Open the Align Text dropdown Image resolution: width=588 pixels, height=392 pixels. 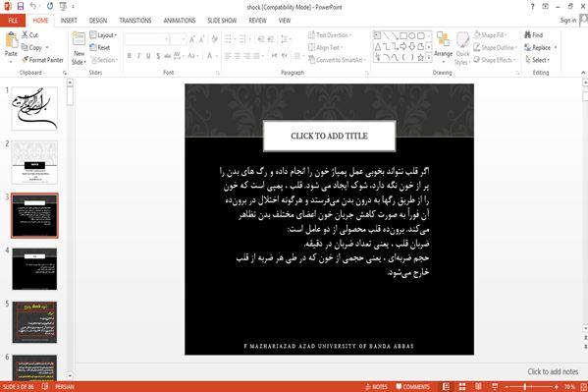pos(325,47)
